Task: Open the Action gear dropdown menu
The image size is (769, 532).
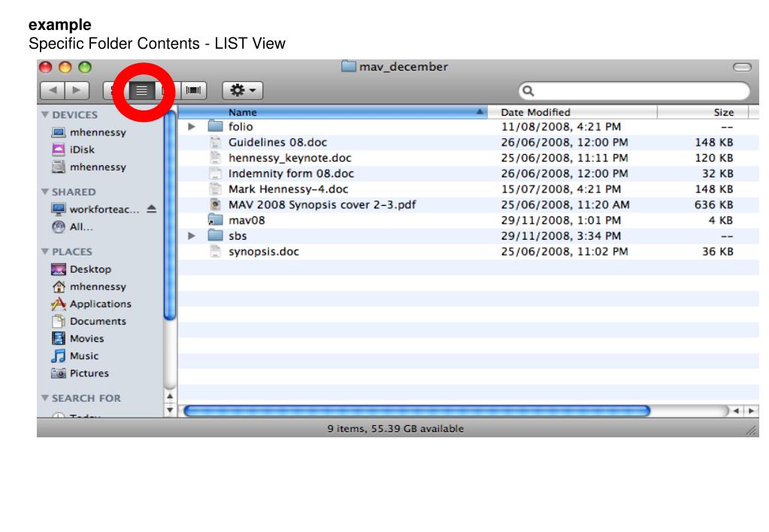Action: pyautogui.click(x=243, y=90)
